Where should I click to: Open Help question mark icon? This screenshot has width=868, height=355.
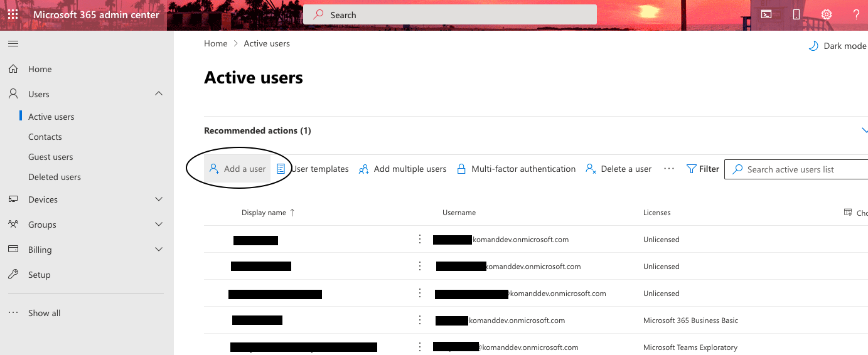[856, 14]
